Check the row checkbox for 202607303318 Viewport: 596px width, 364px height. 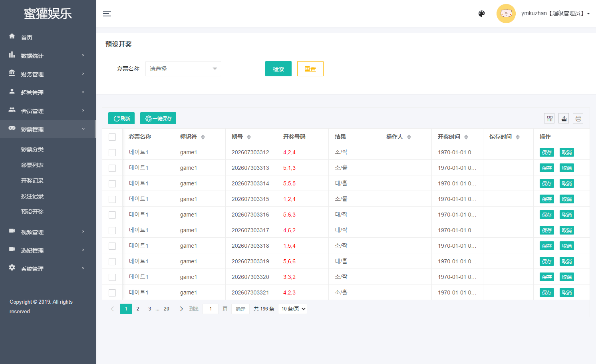[x=112, y=246]
